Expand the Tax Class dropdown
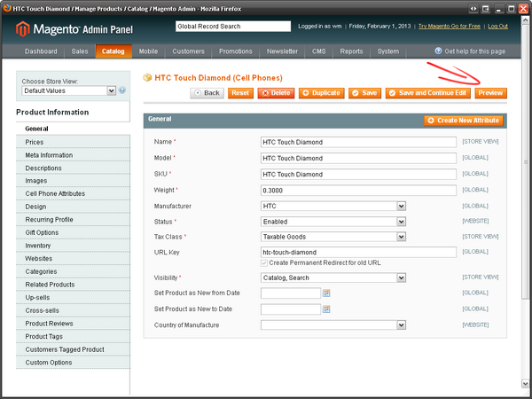This screenshot has width=532, height=399. [333, 237]
